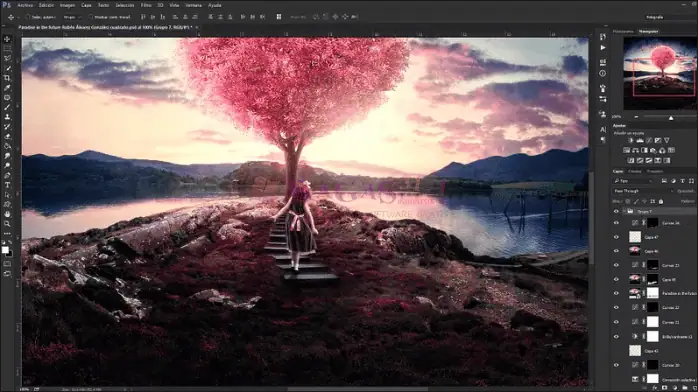Select the Zoom tool
Viewport: 698px width, 392px height.
coord(7,224)
